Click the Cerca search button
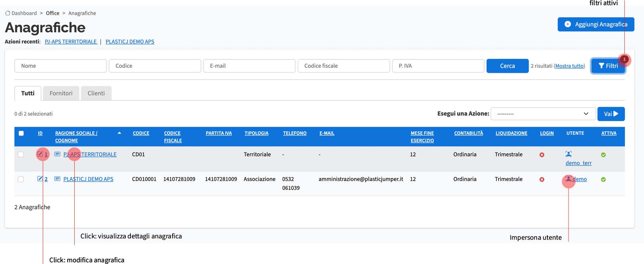The width and height of the screenshot is (644, 264). [x=507, y=66]
